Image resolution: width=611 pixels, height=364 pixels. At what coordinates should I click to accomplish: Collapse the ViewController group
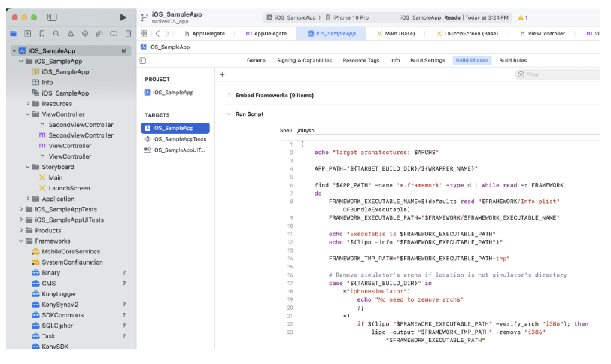[x=28, y=114]
